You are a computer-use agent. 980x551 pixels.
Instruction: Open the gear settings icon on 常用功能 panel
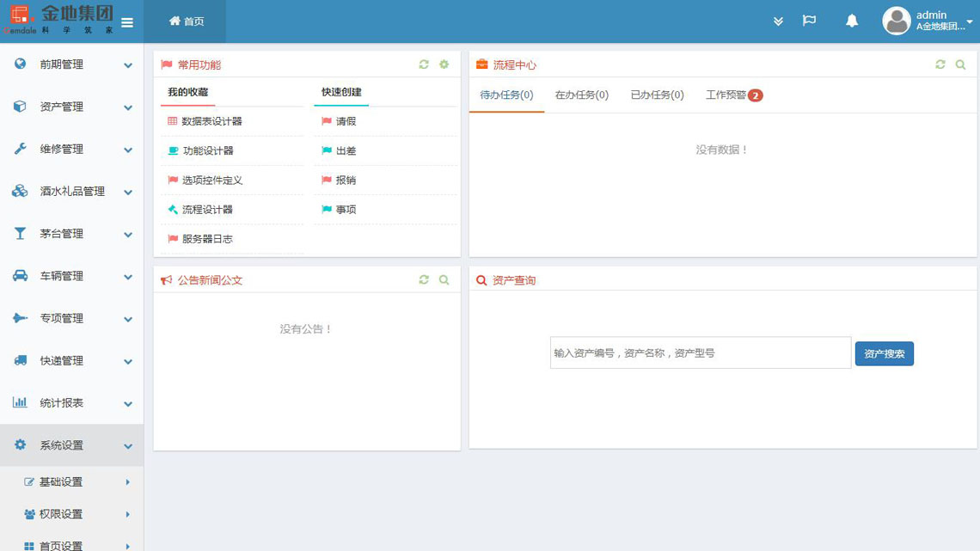pyautogui.click(x=444, y=64)
